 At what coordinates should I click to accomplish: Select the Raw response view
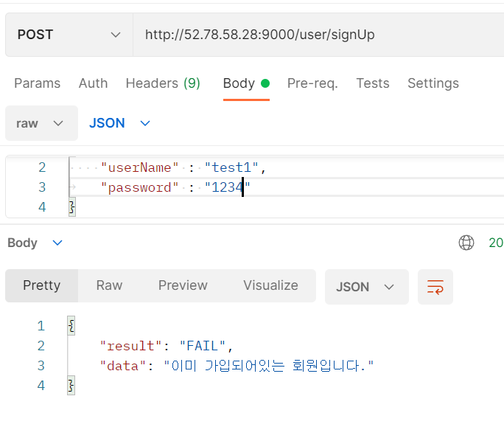pos(109,285)
